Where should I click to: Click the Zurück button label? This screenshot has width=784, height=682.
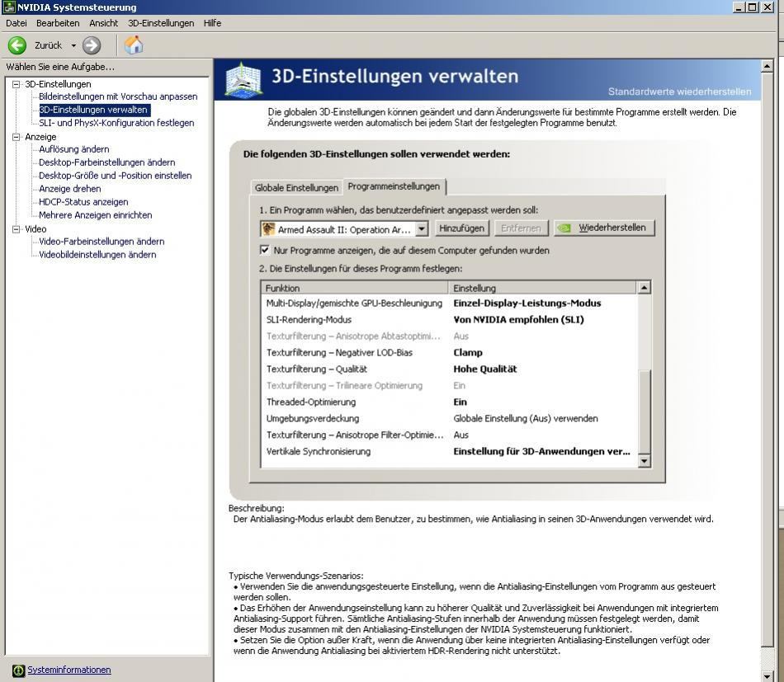[x=49, y=45]
